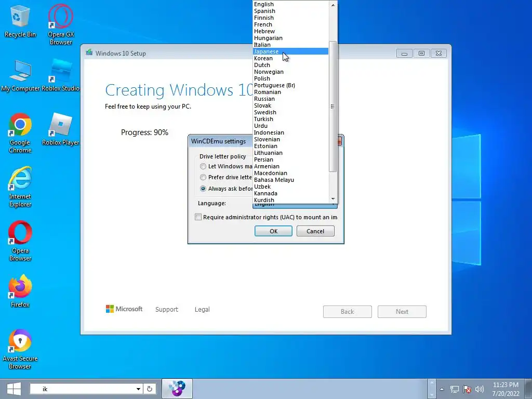The height and width of the screenshot is (399, 532).
Task: Select the Google Chrome desktop icon
Action: 20,133
